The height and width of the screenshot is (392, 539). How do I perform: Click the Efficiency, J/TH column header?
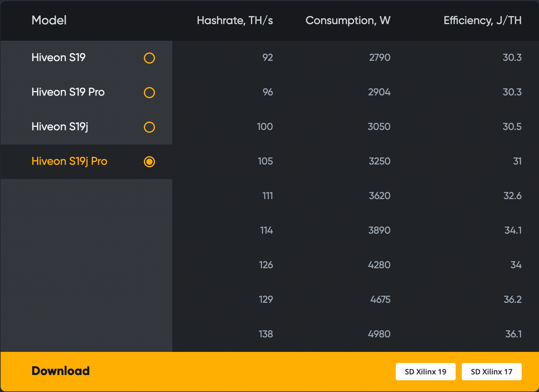point(483,20)
